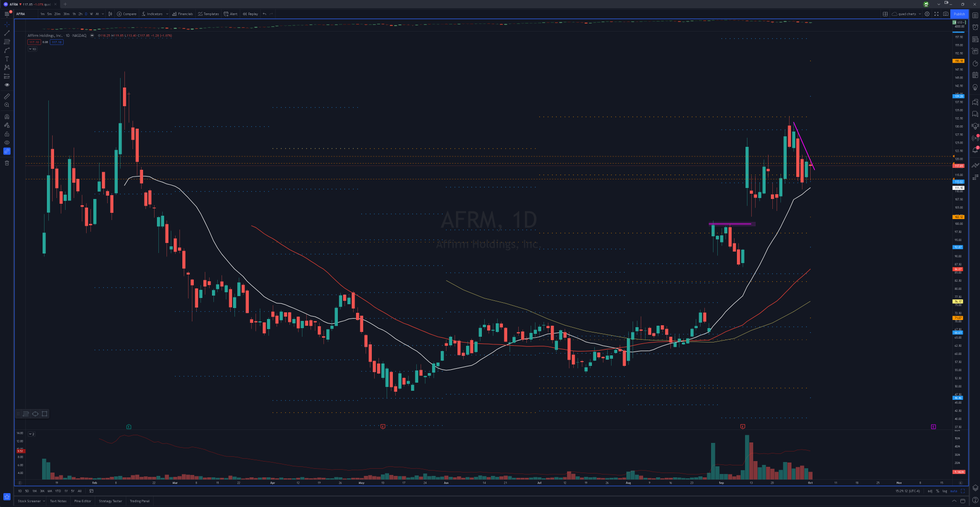Open the Pine Editor tab
The width and height of the screenshot is (980, 507).
[83, 501]
